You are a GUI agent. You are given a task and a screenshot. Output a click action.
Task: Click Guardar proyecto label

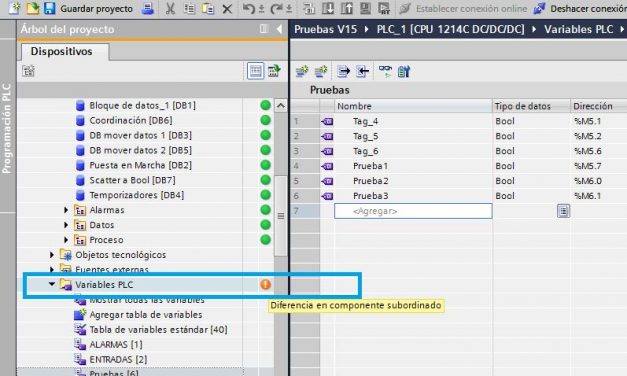pos(96,8)
